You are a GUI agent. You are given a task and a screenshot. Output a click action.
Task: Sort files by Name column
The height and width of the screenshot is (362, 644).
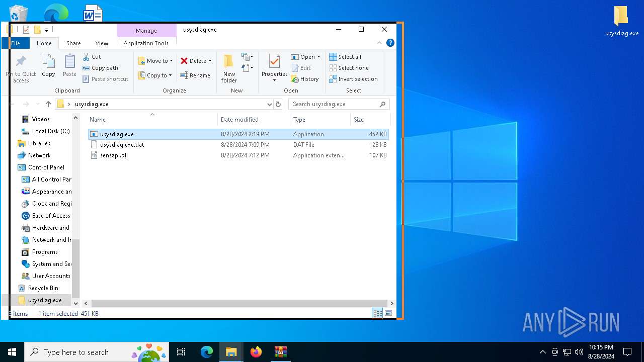pos(152,120)
